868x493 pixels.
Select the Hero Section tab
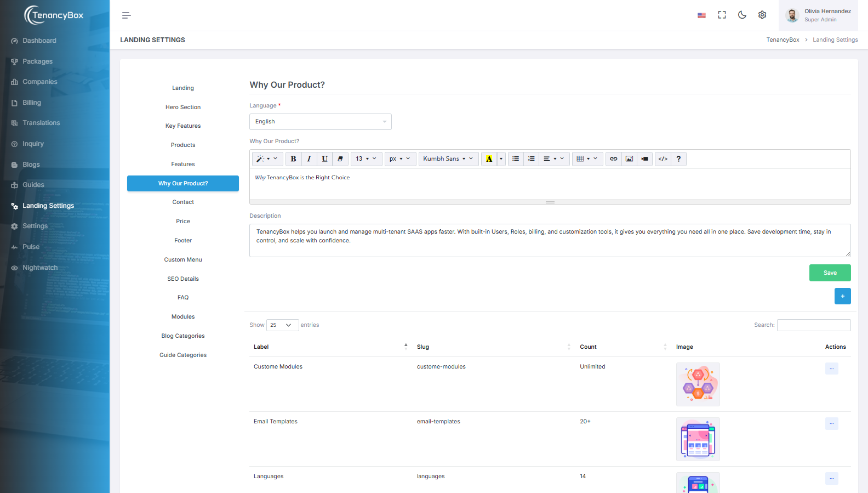[183, 107]
